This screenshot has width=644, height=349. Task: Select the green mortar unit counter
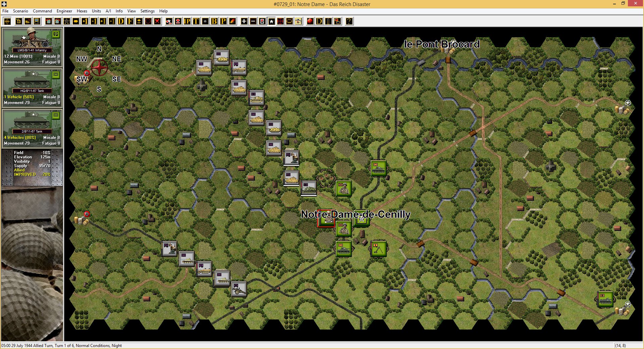(378, 249)
